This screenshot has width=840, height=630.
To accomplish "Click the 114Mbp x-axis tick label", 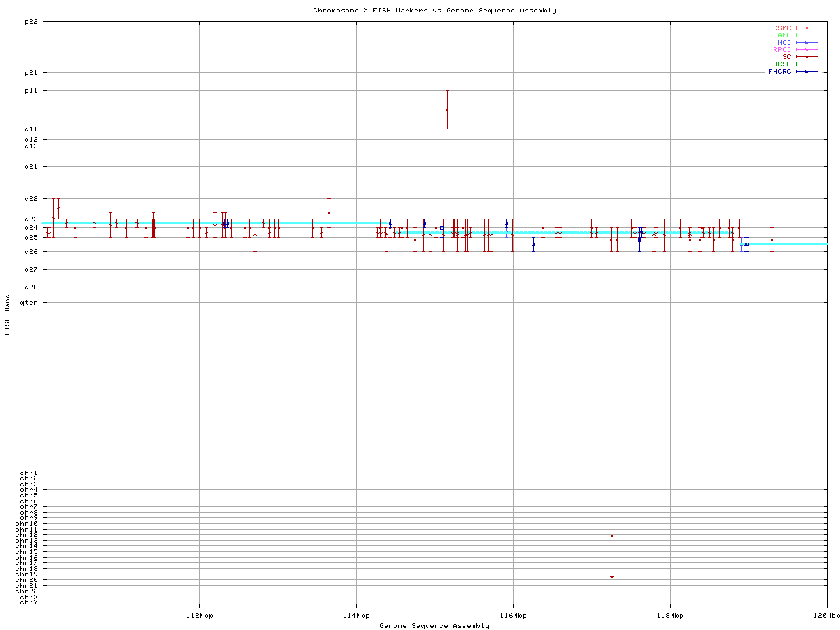I will pyautogui.click(x=356, y=616).
